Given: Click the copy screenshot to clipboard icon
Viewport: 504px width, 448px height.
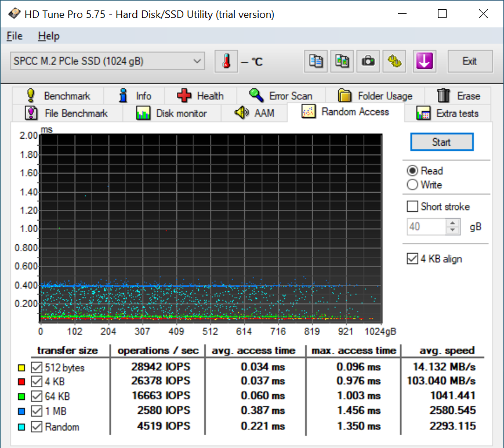Looking at the screenshot, I should coord(342,62).
